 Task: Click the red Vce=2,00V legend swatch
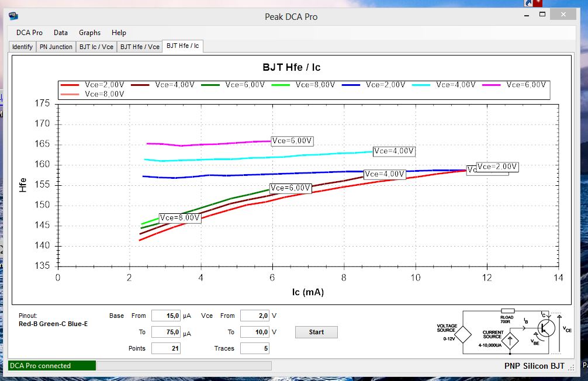pyautogui.click(x=70, y=85)
